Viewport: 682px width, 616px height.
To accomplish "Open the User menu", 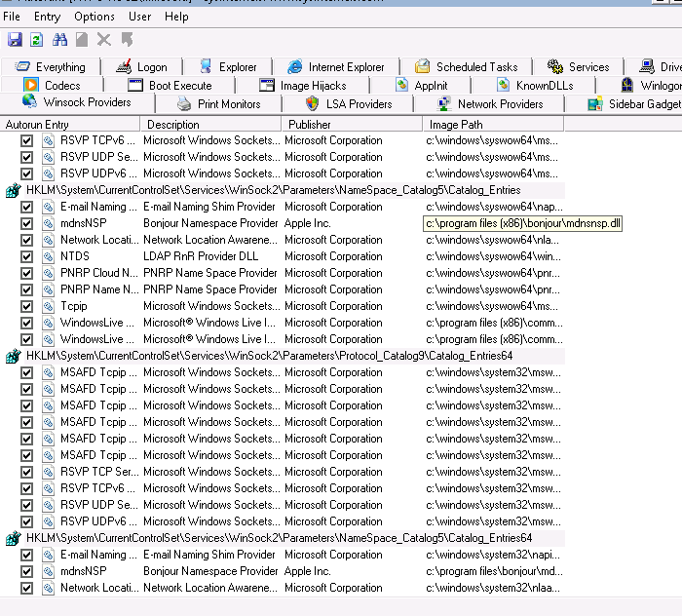I will coord(139,17).
